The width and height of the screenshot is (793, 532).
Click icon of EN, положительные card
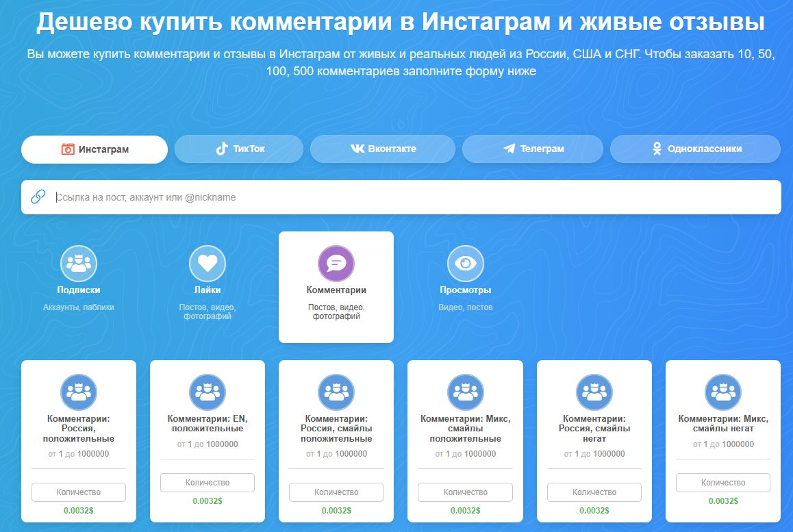click(207, 392)
